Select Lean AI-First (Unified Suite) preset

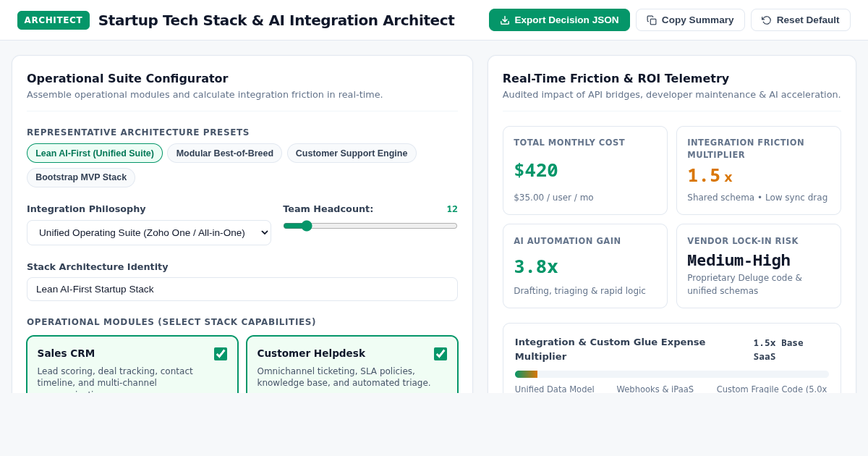[95, 153]
